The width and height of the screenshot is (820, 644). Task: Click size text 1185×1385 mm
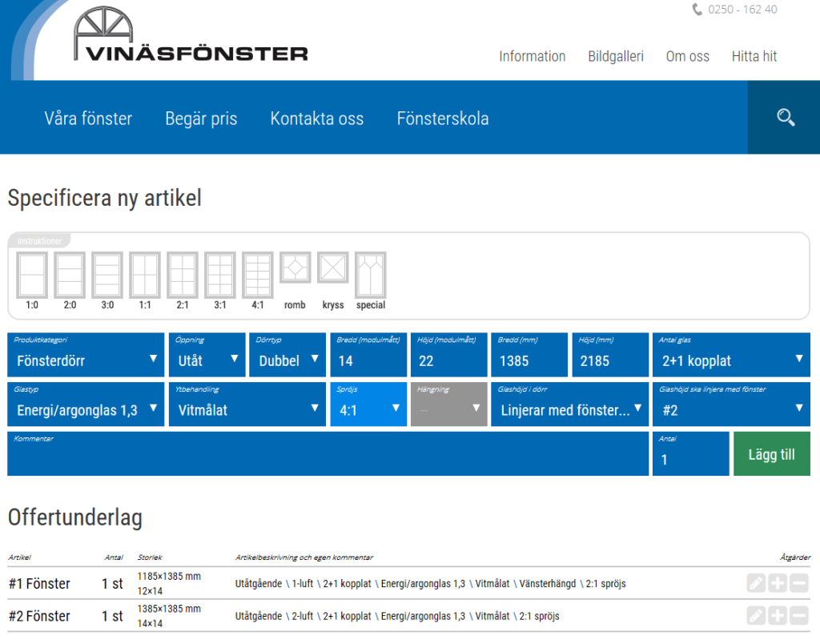coord(169,576)
